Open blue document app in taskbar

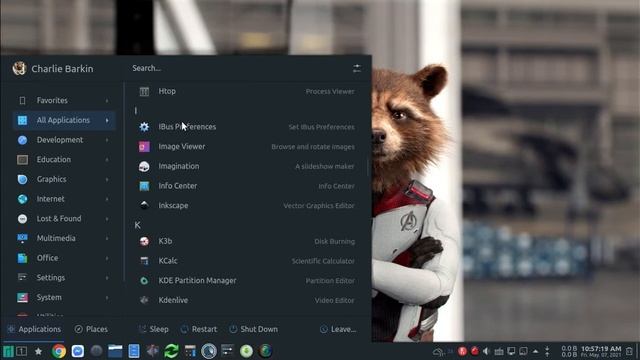(x=134, y=351)
